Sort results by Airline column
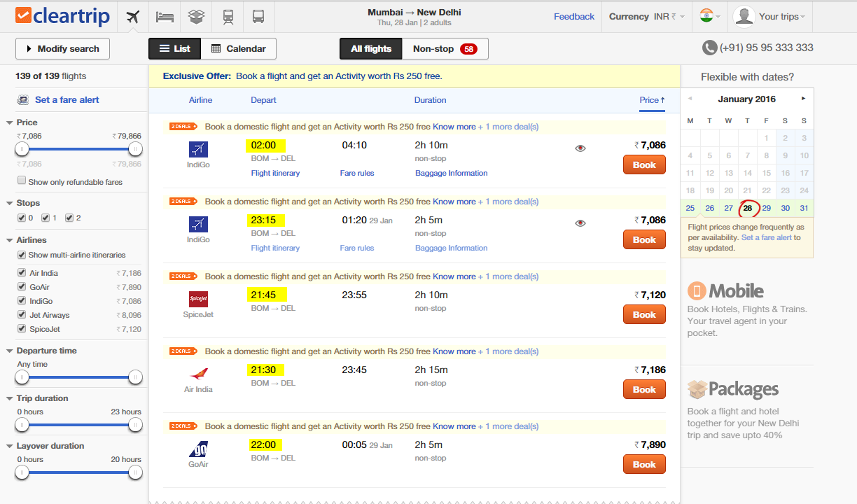Screen dimensions: 857x504 click(x=200, y=100)
